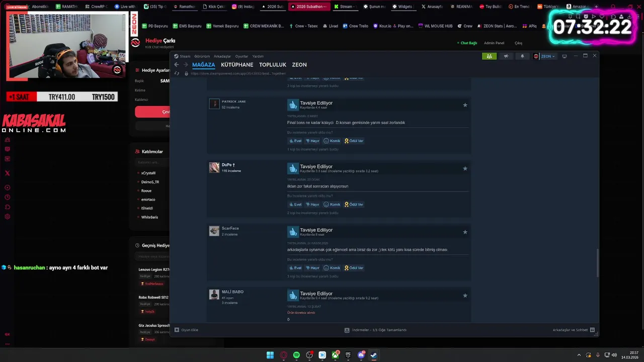Click the Oyun Ekle plus icon

[x=177, y=330]
